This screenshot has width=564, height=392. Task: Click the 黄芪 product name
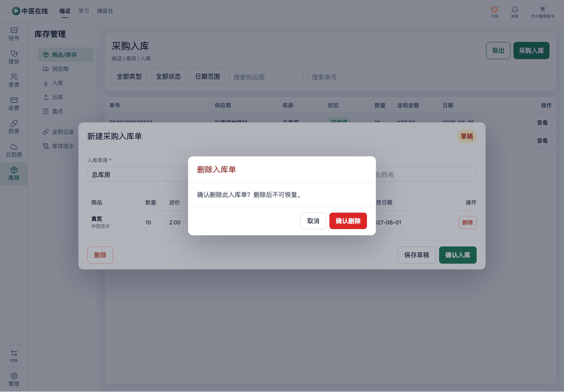pos(97,219)
